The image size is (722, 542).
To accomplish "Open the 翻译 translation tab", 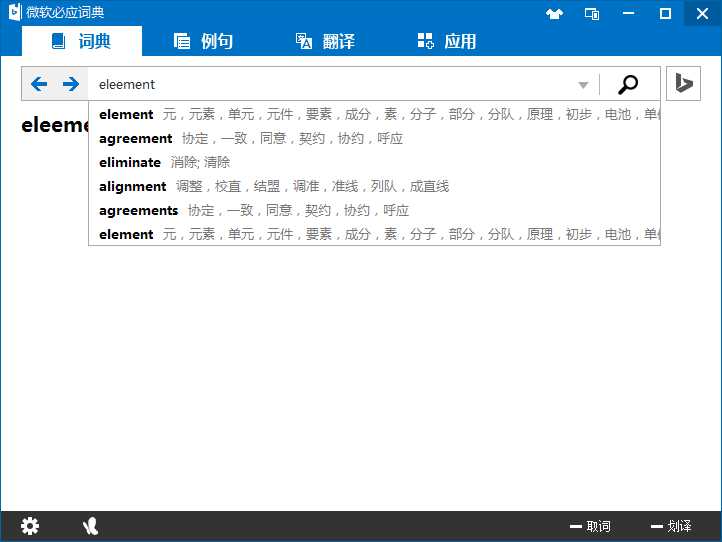I will click(325, 41).
